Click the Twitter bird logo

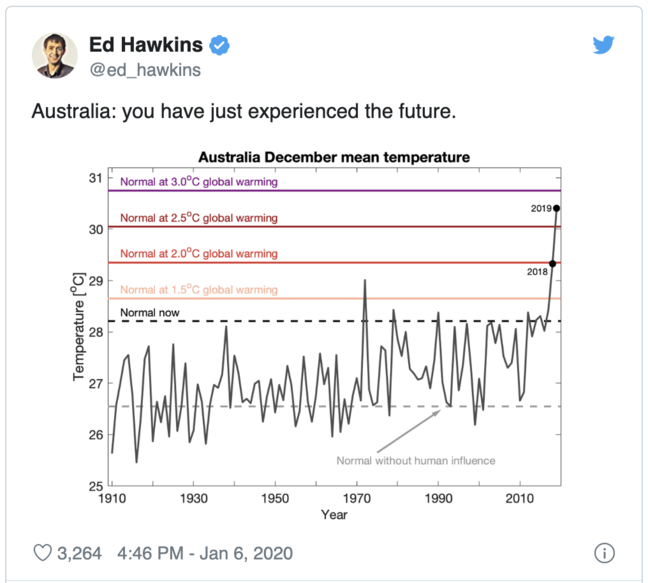click(x=602, y=46)
